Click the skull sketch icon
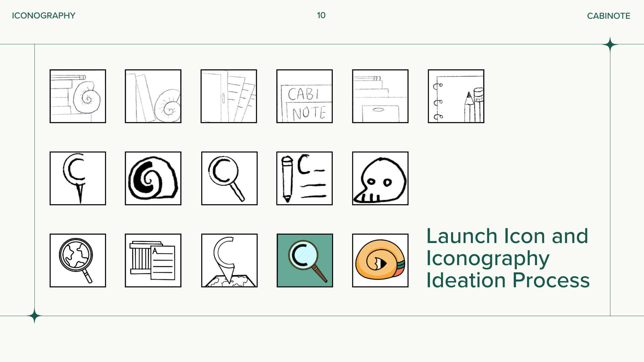 (380, 178)
